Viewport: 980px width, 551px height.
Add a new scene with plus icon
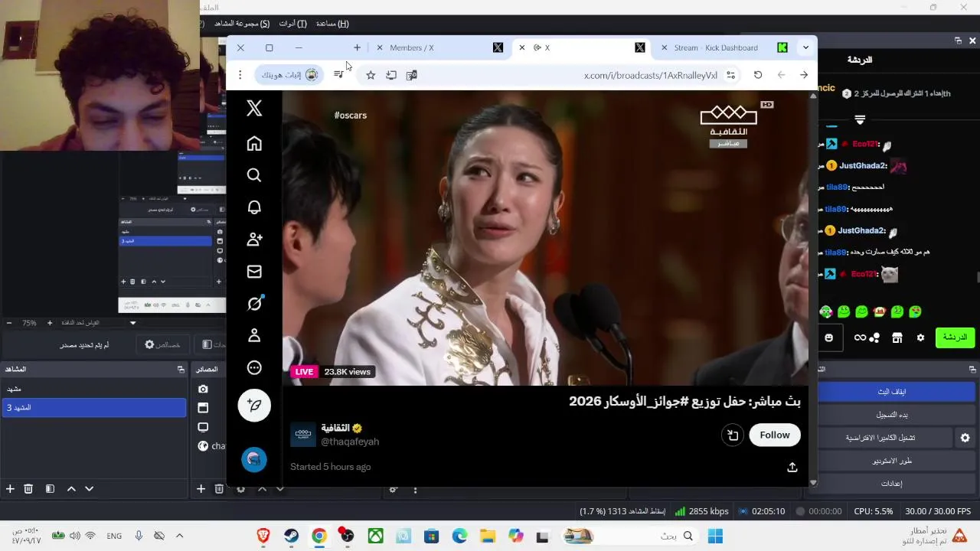10,489
